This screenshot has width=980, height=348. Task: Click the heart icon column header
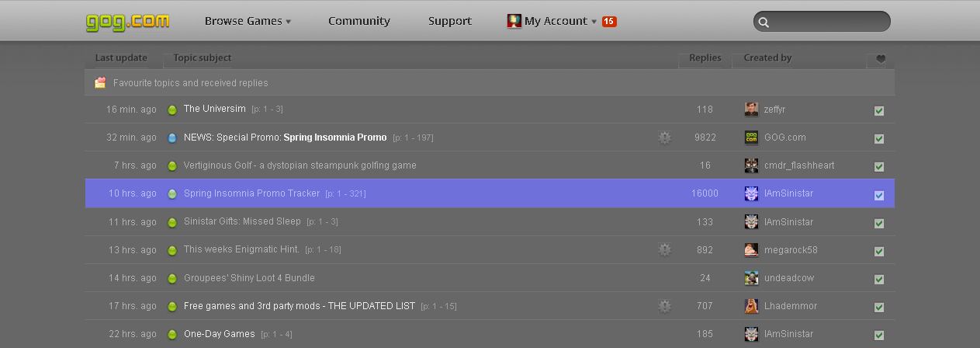[881, 58]
